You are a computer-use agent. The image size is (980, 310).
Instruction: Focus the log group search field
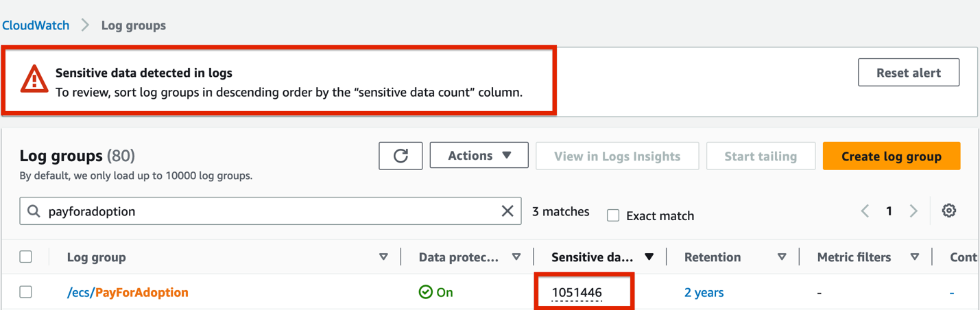(270, 211)
